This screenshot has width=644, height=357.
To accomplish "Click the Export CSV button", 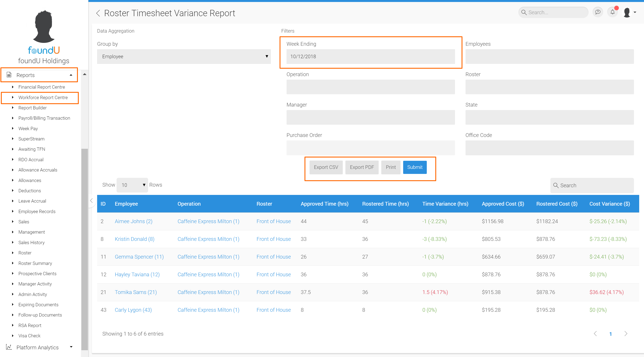I will click(326, 167).
